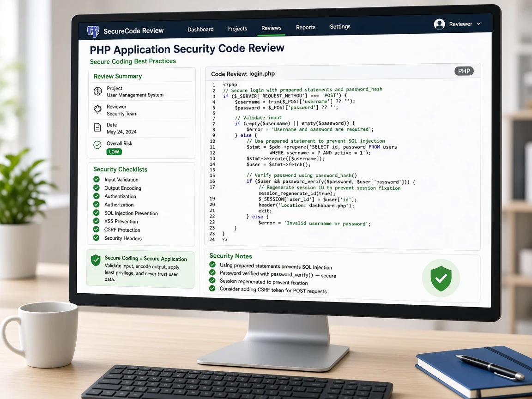The image size is (532, 399).
Task: Click the closing '?>' code line
Action: click(x=224, y=240)
